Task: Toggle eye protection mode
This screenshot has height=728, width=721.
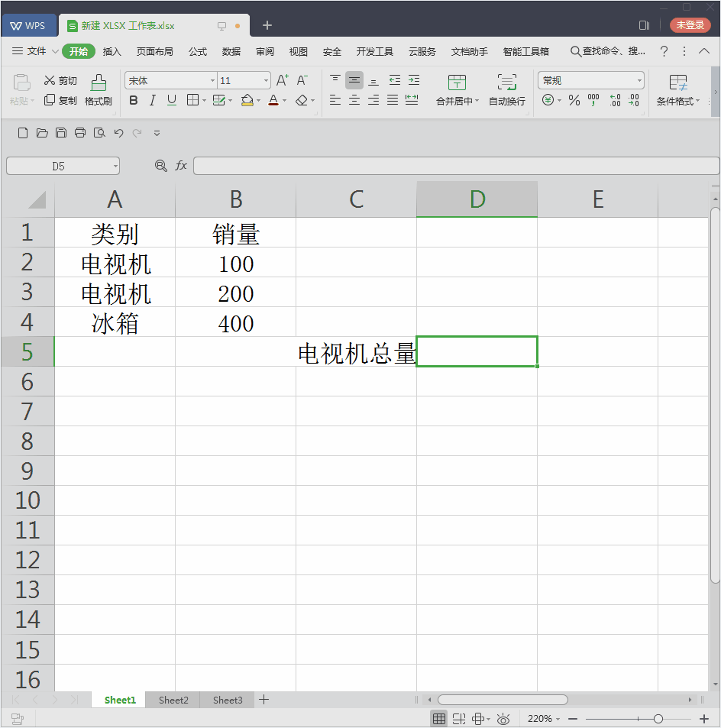Action: pyautogui.click(x=503, y=719)
